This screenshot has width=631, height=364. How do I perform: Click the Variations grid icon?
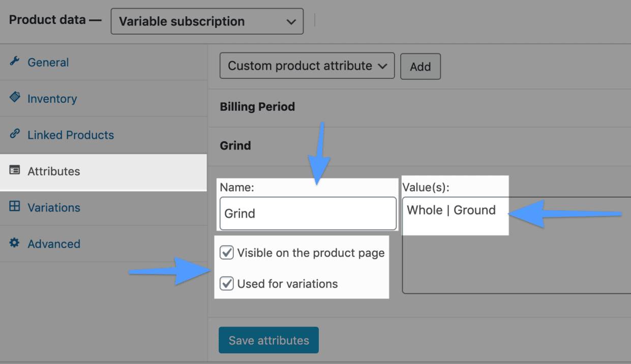click(x=15, y=206)
